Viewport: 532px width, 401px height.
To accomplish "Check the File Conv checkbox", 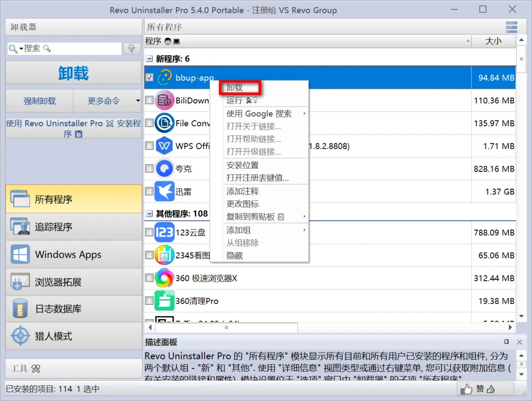I will [149, 123].
